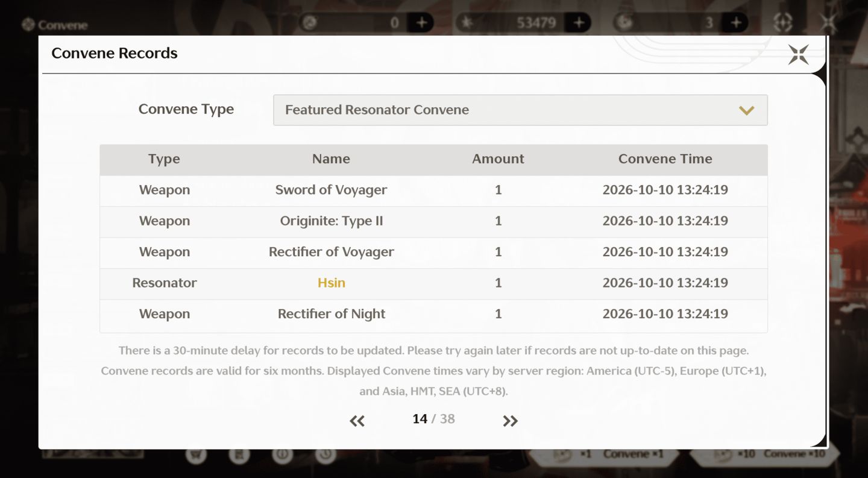Close the Convene Records dialog
868x478 pixels.
(799, 54)
